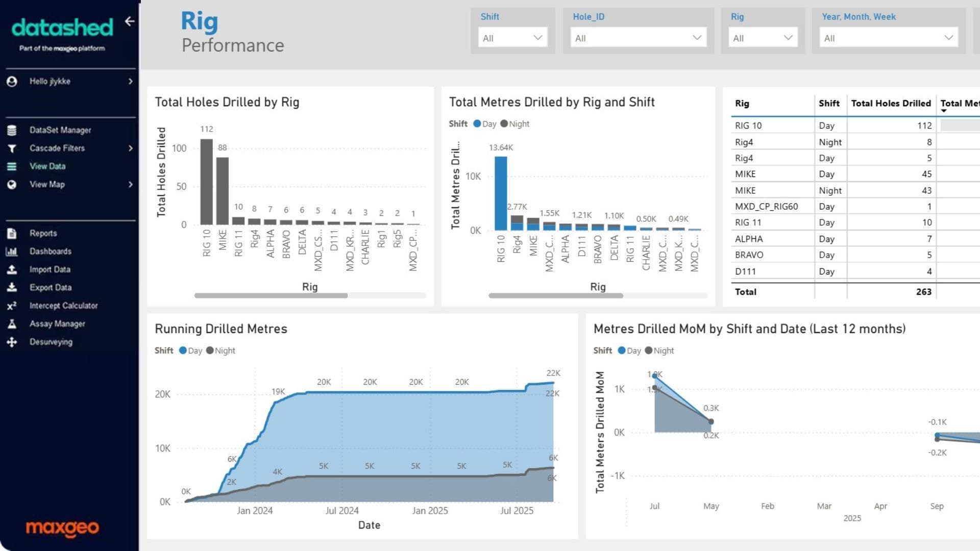The height and width of the screenshot is (551, 980).
Task: Click Total Metres Drilled chart horizontal scrollbar
Action: point(556,296)
